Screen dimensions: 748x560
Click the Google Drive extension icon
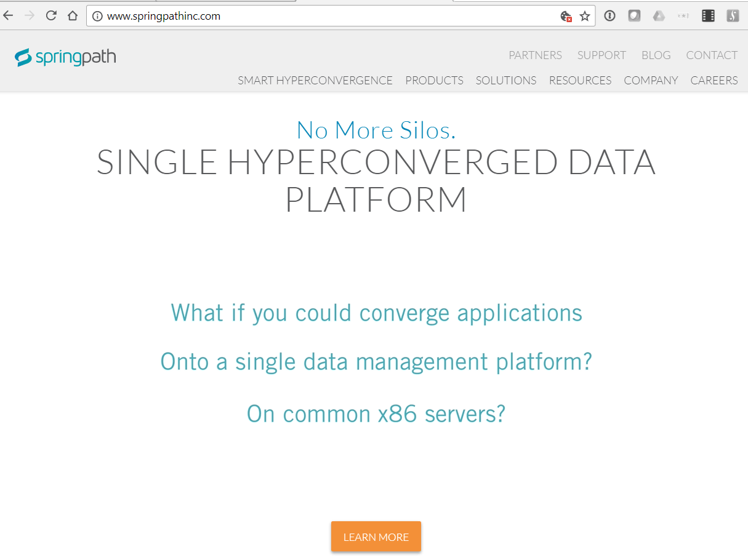point(658,15)
